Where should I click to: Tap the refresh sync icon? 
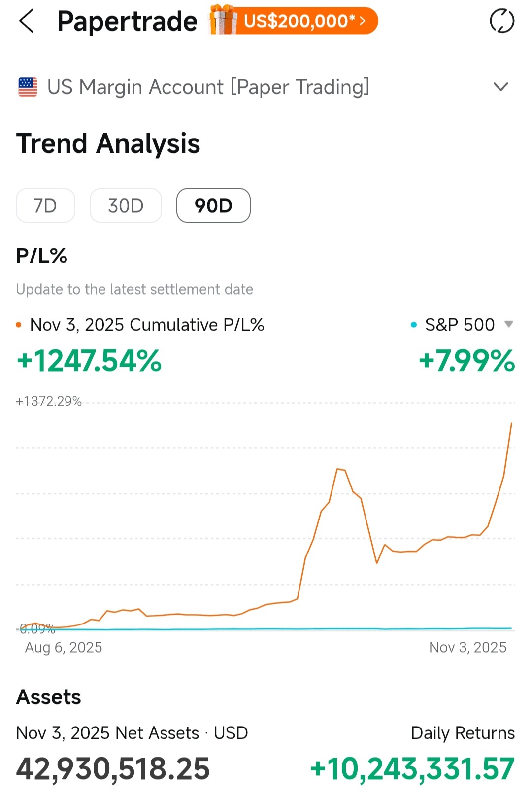pyautogui.click(x=502, y=21)
